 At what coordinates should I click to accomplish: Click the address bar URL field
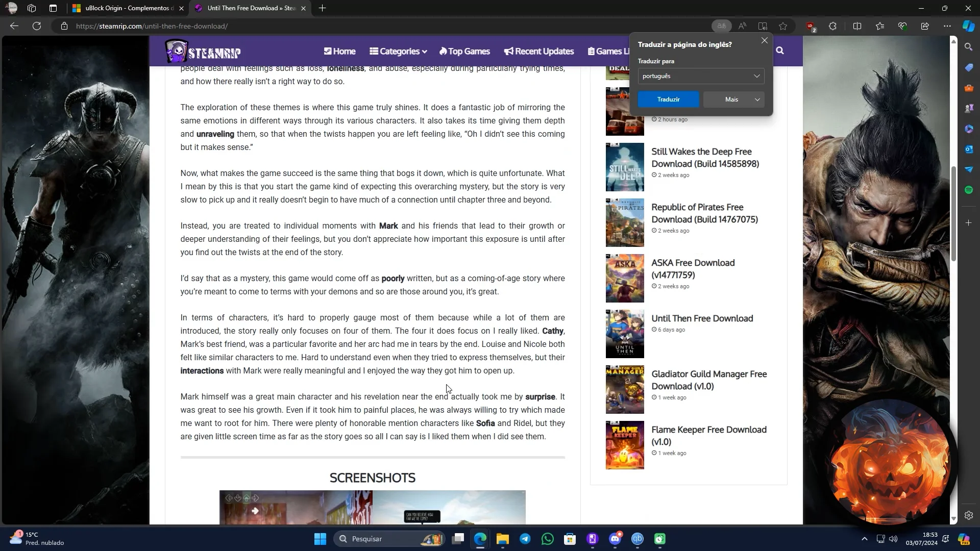pos(383,26)
